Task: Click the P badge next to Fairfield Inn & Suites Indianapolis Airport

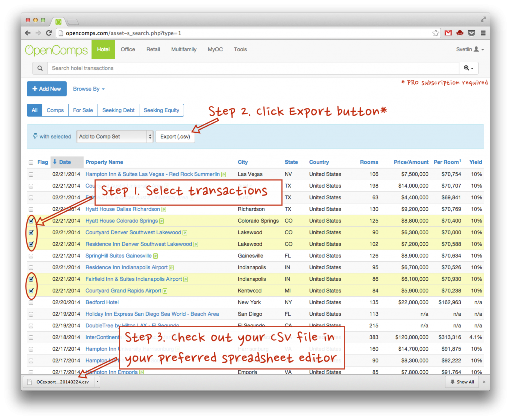Action: pos(186,279)
